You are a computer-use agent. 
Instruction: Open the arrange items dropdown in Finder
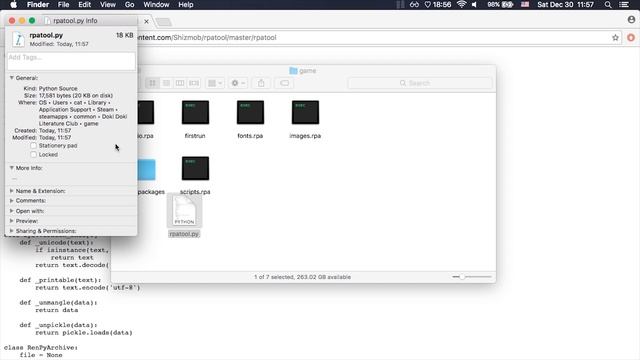tap(215, 83)
